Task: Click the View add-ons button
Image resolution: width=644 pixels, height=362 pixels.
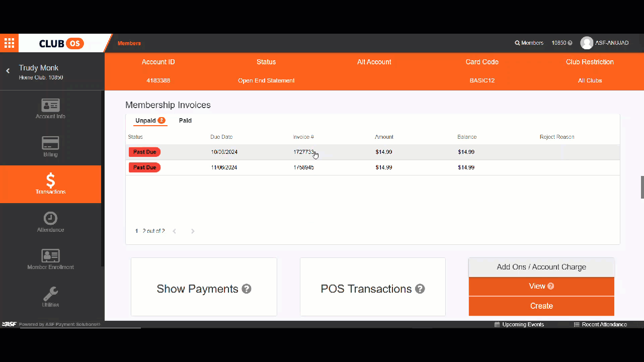Action: (541, 286)
